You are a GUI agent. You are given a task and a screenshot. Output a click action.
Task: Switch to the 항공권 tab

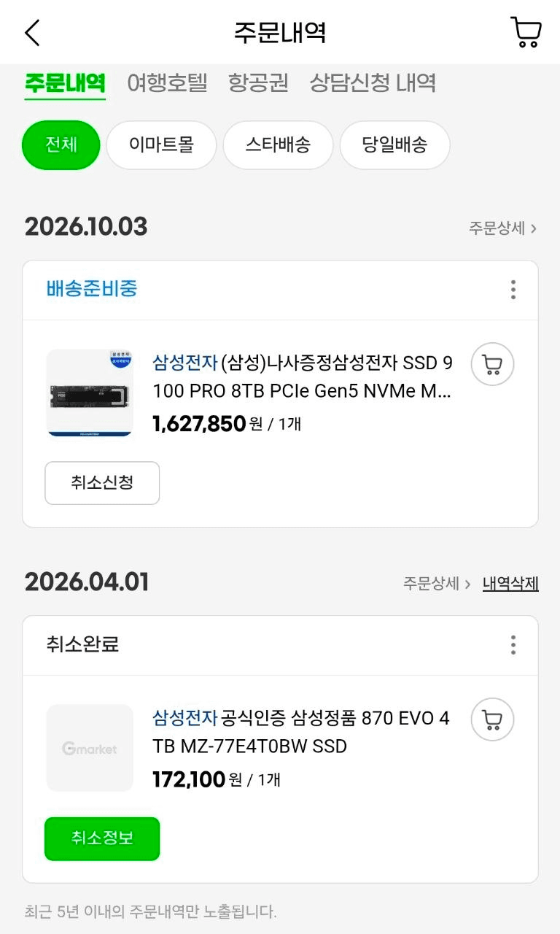pos(258,82)
